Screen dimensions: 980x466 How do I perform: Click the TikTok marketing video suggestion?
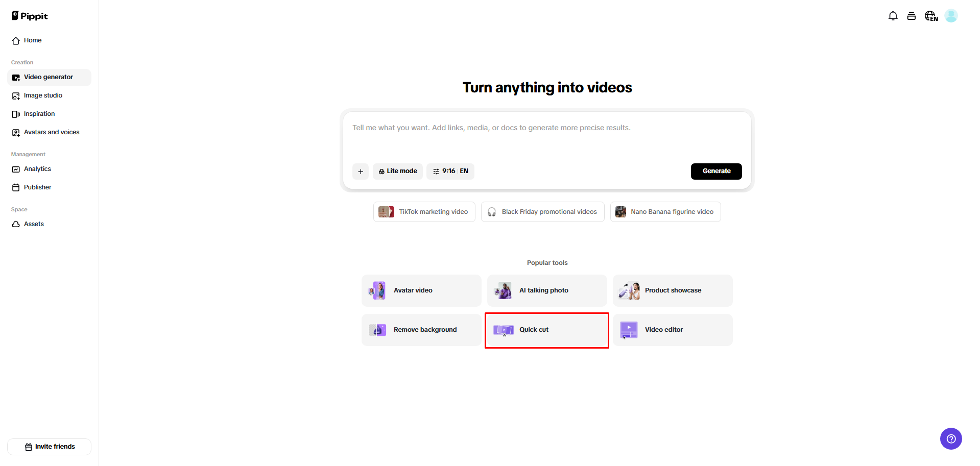click(x=423, y=211)
